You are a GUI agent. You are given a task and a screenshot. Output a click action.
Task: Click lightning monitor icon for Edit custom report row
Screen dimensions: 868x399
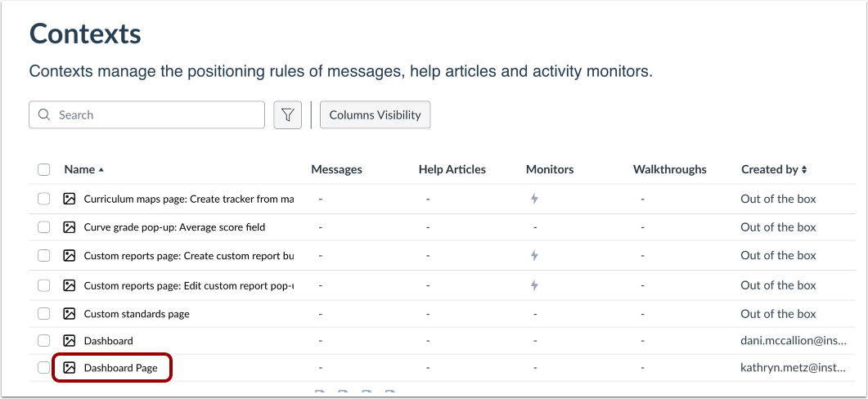pos(534,285)
